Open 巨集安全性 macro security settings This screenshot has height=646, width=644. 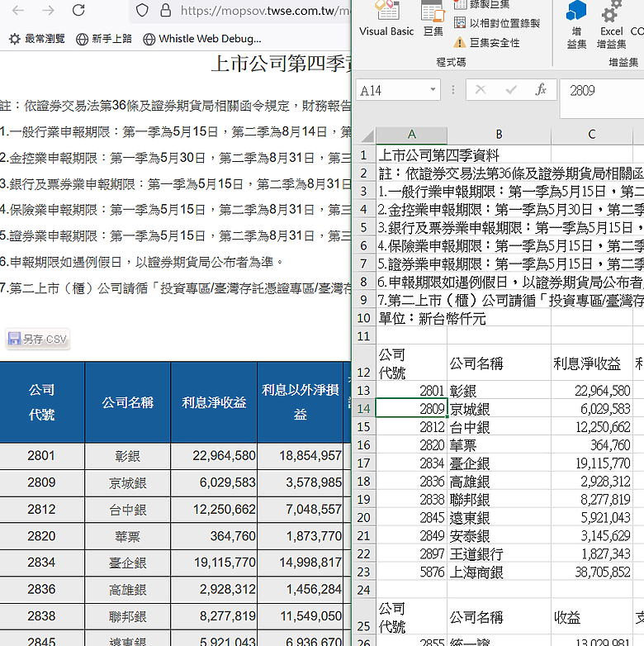[486, 42]
